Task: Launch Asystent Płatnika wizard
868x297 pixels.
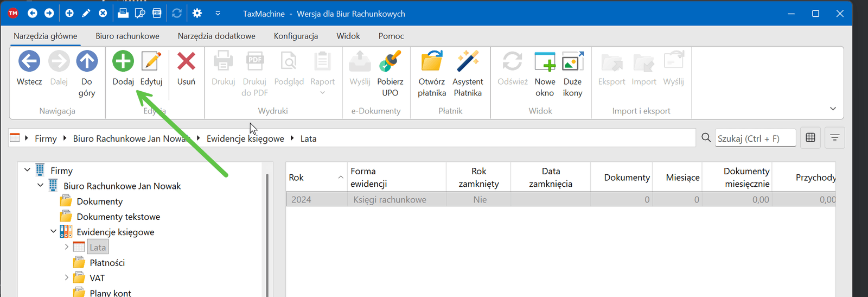Action: pyautogui.click(x=468, y=61)
